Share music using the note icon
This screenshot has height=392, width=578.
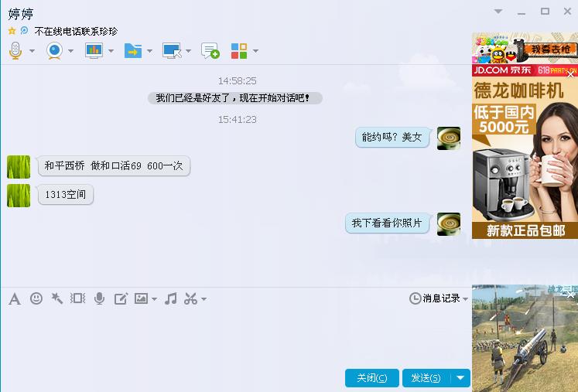point(171,298)
